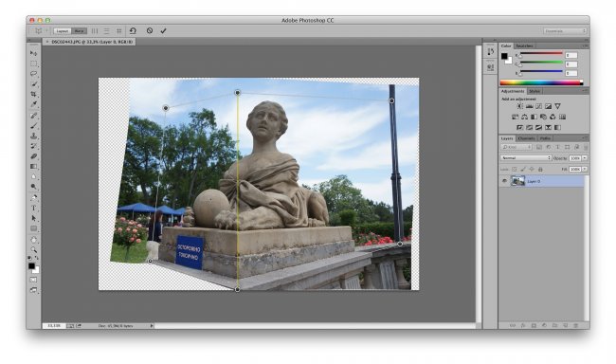Image resolution: width=616 pixels, height=364 pixels.
Task: Open the layer Fill dropdown arrow
Action: (585, 169)
